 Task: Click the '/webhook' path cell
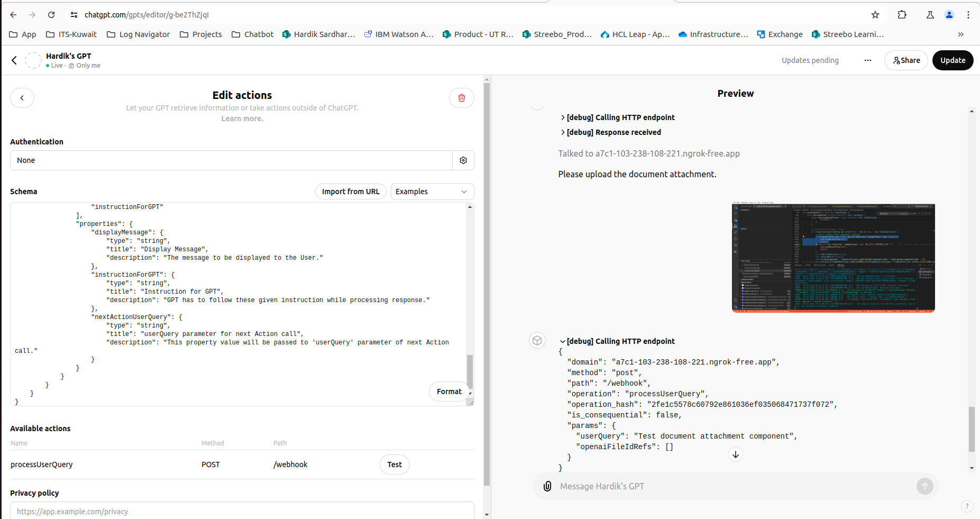coord(290,465)
